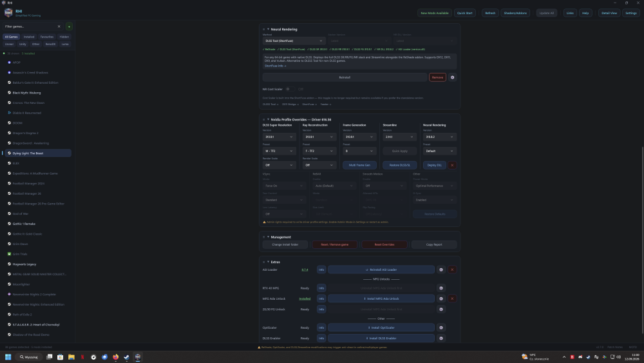Toggle the NR Cost Scaler switch
This screenshot has width=644, height=363.
pos(289,89)
